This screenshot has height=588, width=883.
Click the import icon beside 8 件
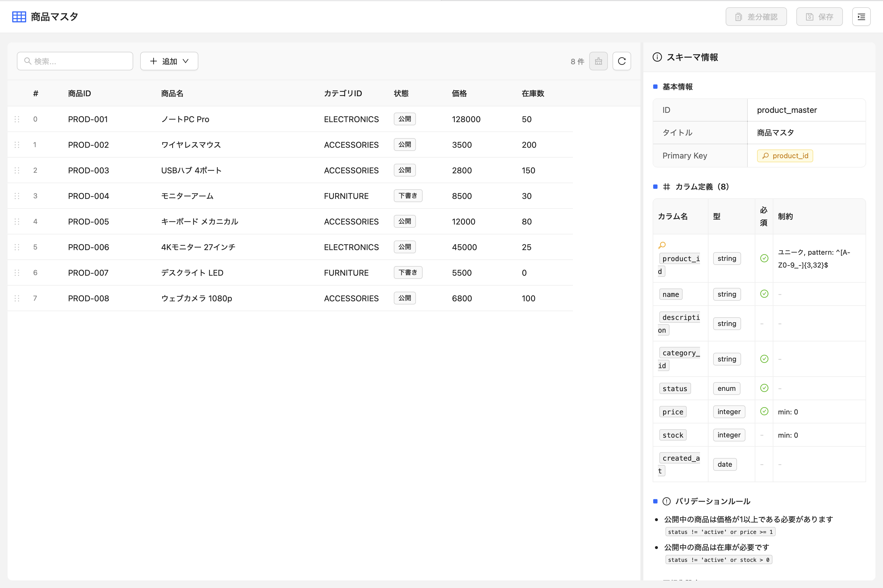pyautogui.click(x=598, y=61)
